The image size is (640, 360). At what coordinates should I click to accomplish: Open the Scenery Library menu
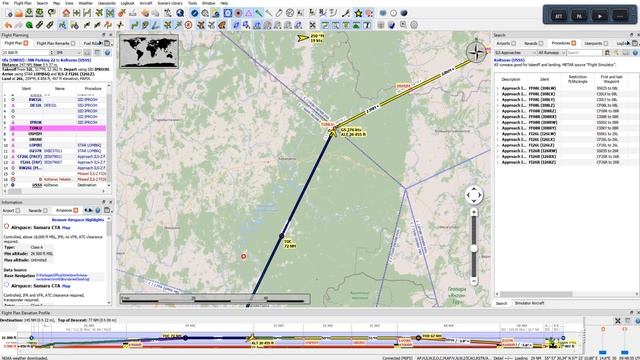[x=170, y=3]
